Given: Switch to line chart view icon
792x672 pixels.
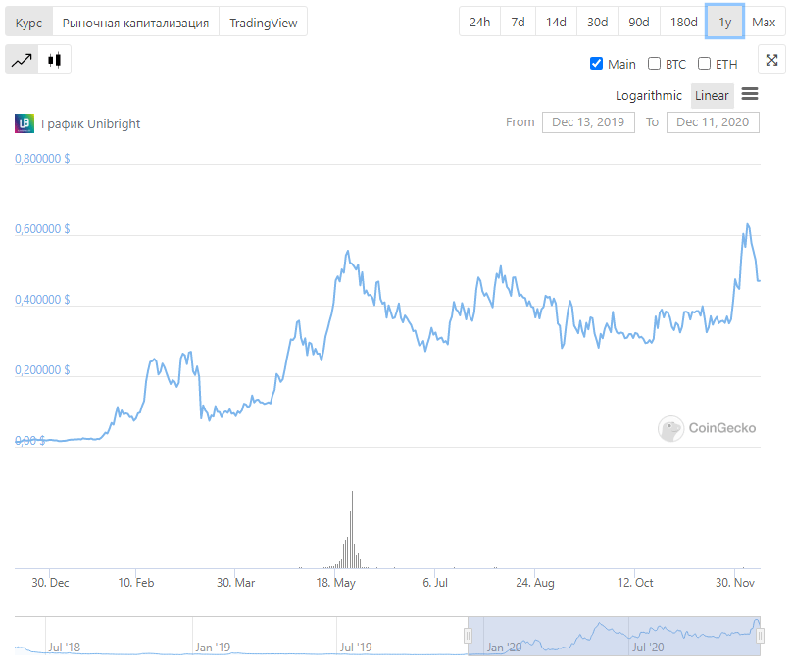Looking at the screenshot, I should pos(22,60).
